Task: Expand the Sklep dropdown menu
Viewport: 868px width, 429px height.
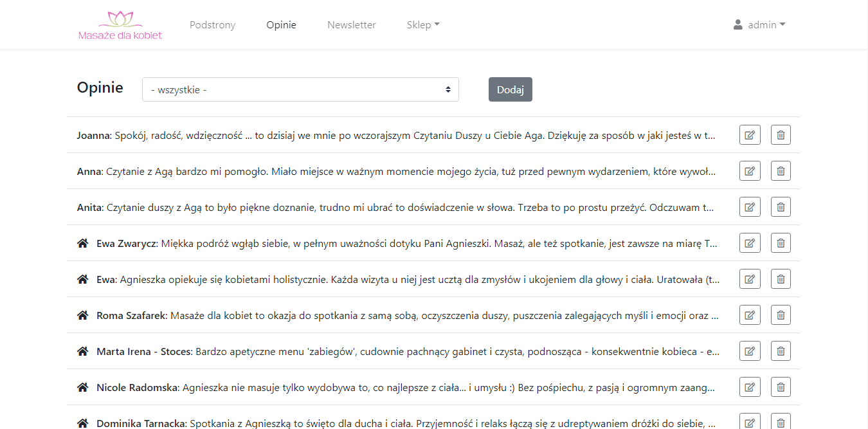Action: (422, 24)
